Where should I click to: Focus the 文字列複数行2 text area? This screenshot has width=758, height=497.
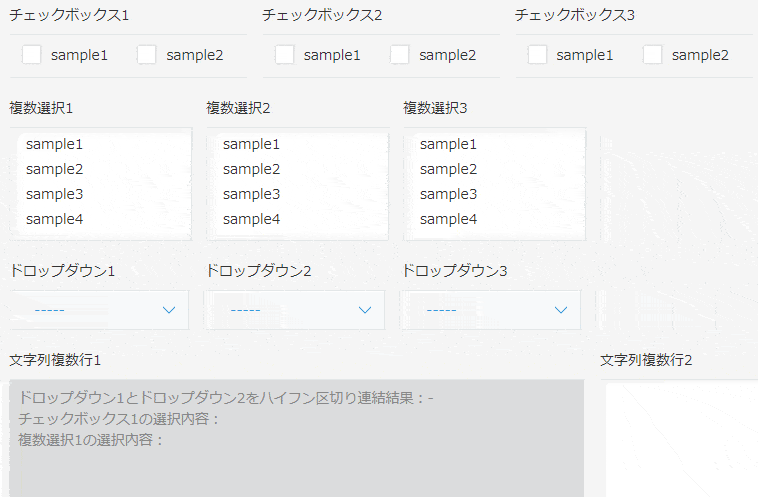(682, 438)
